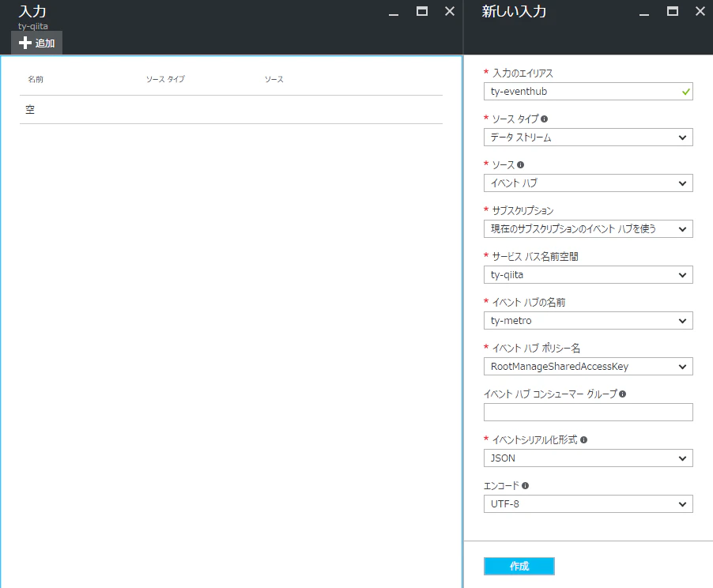Open the イベントシリアル化形式 JSON dropdown
This screenshot has height=588, width=713.
point(588,458)
